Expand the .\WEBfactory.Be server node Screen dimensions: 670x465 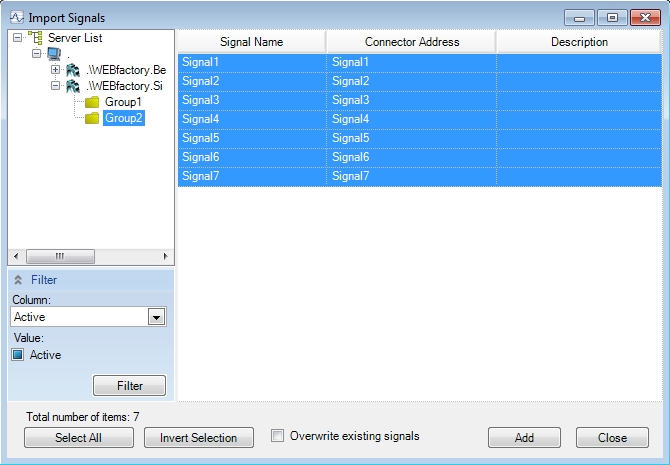[56, 70]
